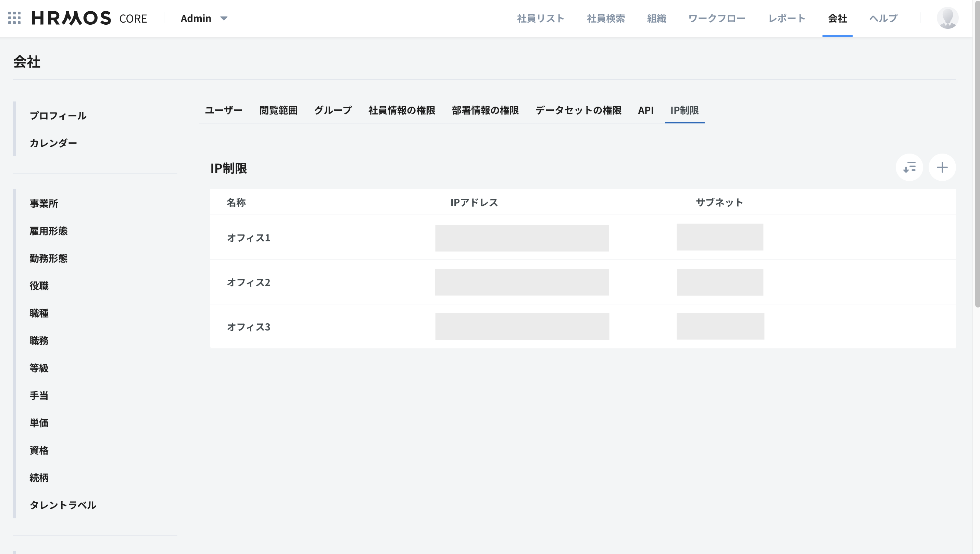
Task: Open 事業所 in the sidebar
Action: click(x=44, y=203)
